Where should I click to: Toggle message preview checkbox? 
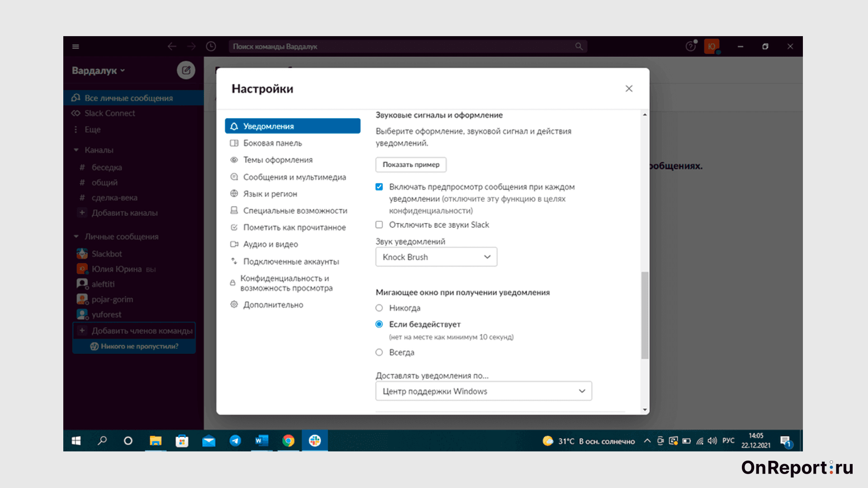click(x=379, y=187)
